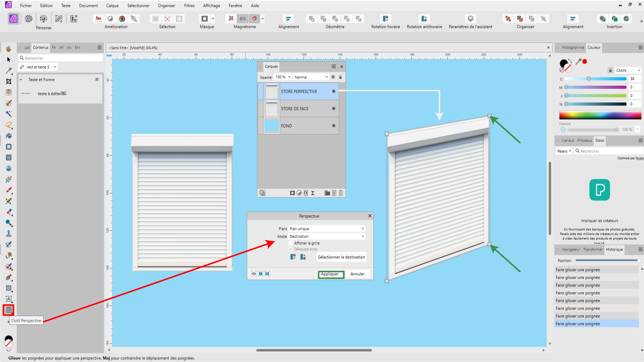Open the Filtres menu

[189, 6]
